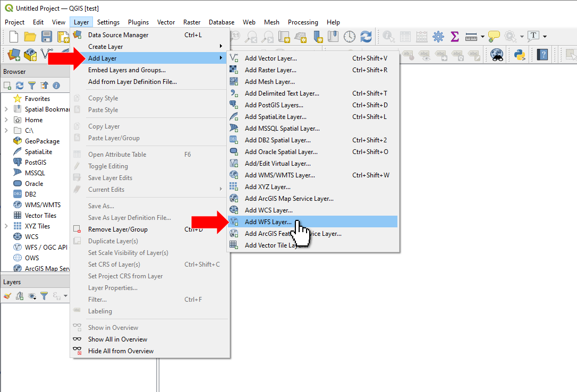
Task: Choose Add Delimited Text Layer entry
Action: (313, 93)
